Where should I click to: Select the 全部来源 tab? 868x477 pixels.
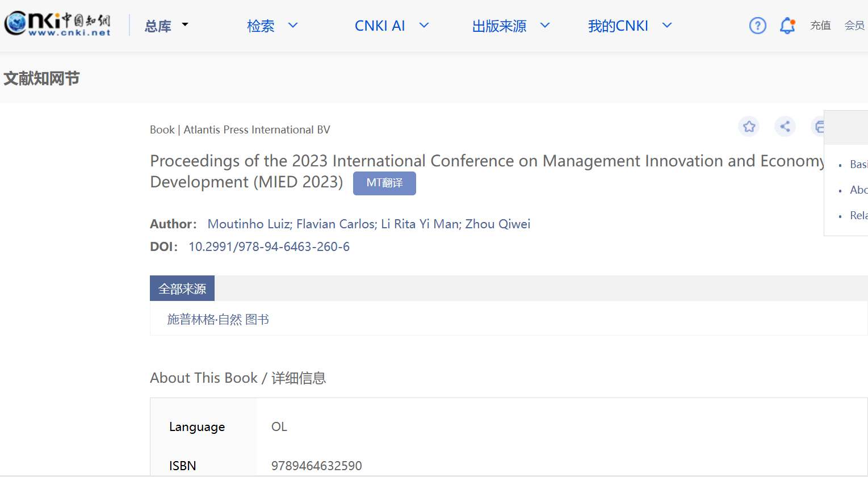click(182, 288)
